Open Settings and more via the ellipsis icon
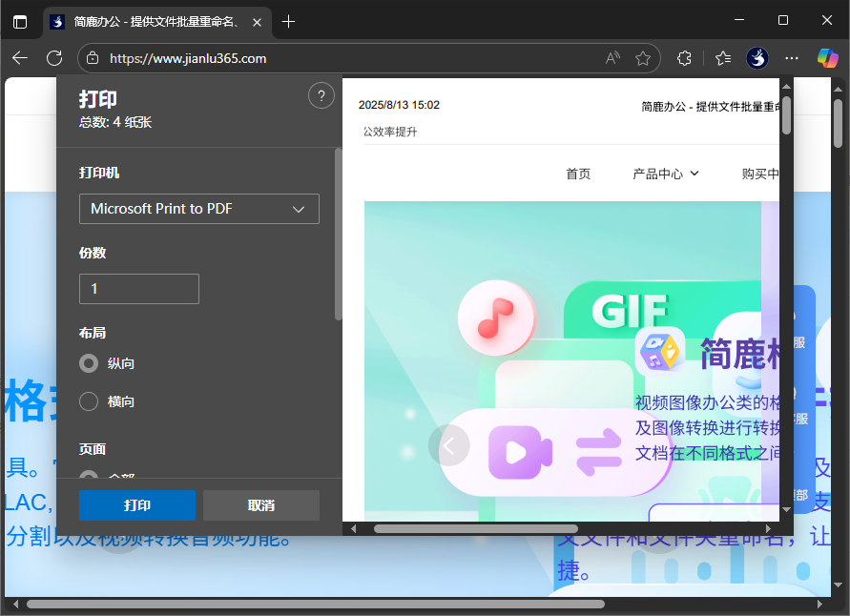 [792, 58]
